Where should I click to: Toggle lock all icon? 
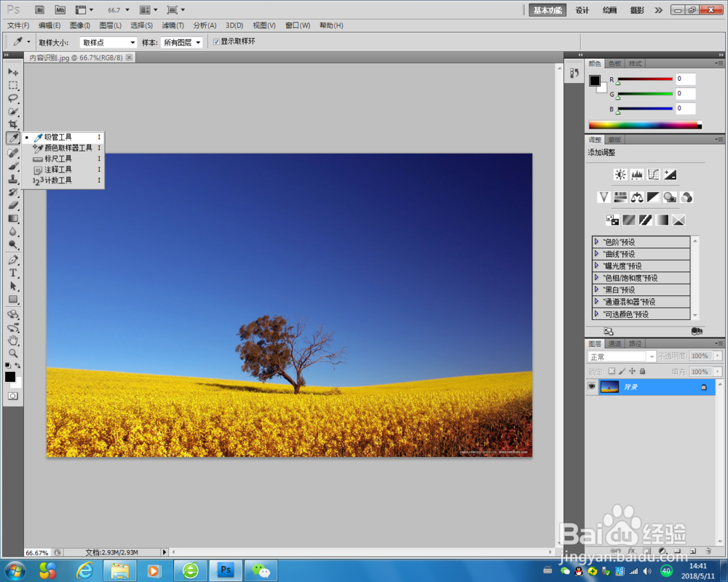point(643,371)
